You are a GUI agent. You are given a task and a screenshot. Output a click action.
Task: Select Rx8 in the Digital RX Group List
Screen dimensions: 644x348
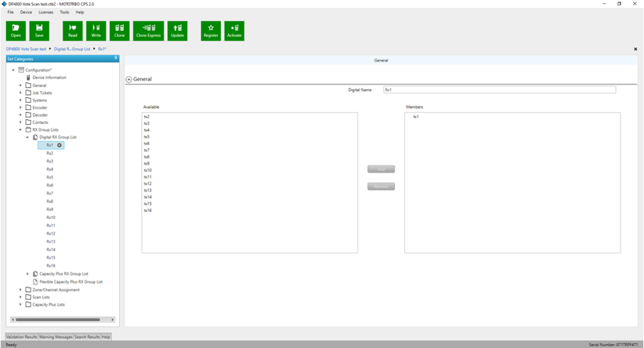(x=50, y=202)
